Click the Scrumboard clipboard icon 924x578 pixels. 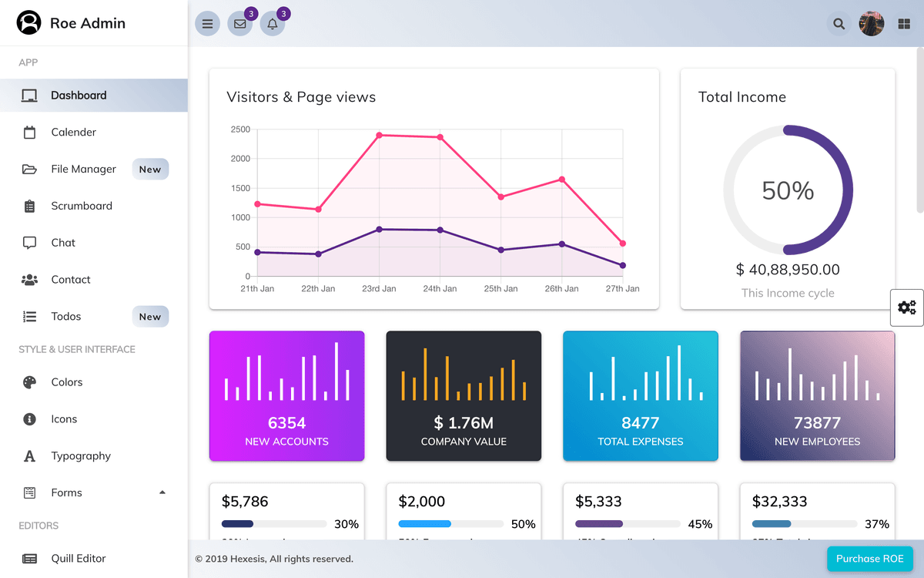pyautogui.click(x=30, y=206)
